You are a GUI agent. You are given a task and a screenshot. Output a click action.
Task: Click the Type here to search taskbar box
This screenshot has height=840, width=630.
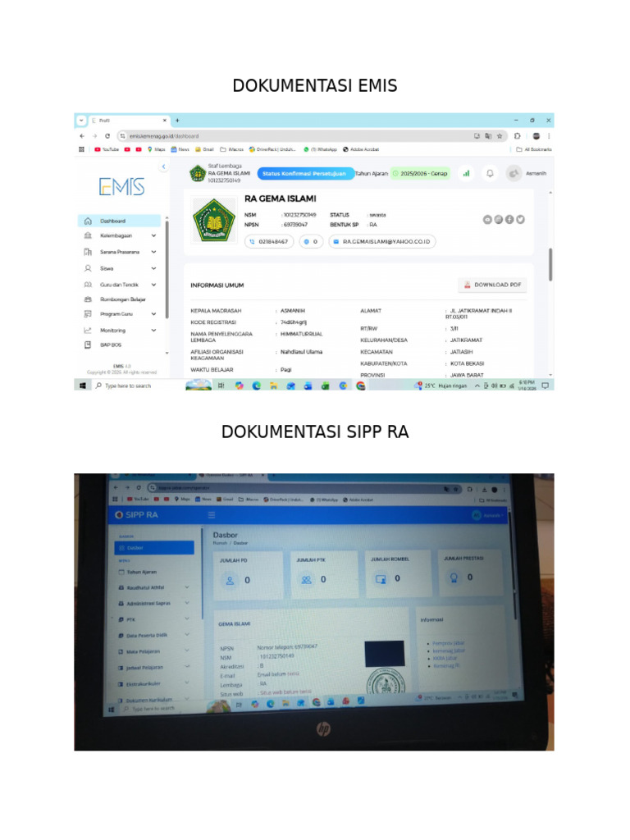[137, 386]
